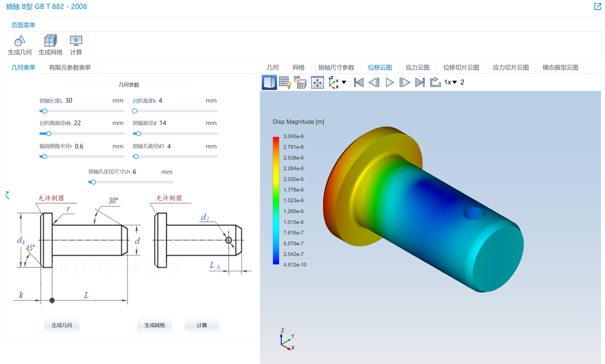Click the frame number 2 next to speed
This screenshot has height=364, width=605.
pos(462,82)
